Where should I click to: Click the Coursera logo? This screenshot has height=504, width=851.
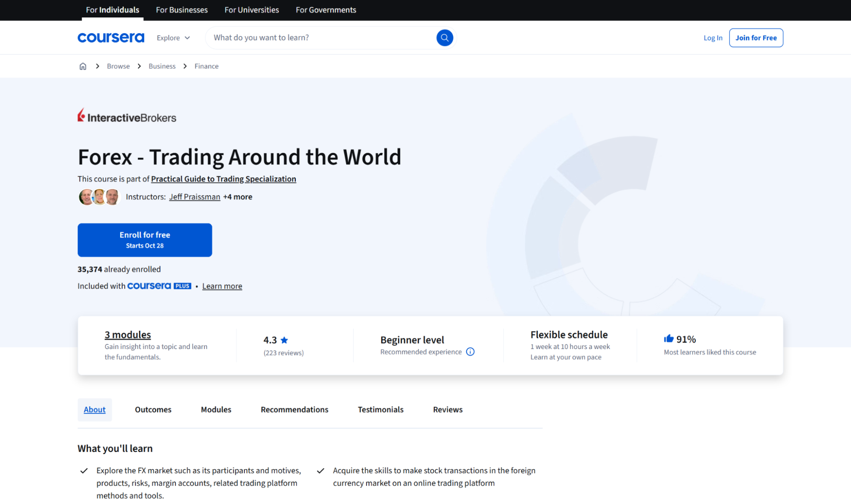(x=111, y=37)
